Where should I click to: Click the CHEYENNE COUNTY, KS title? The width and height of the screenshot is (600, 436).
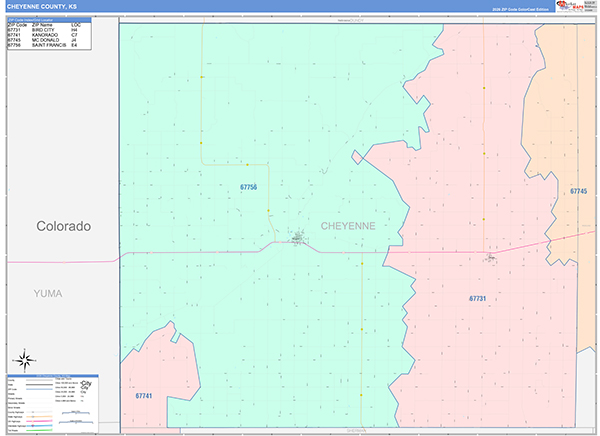[x=42, y=6]
